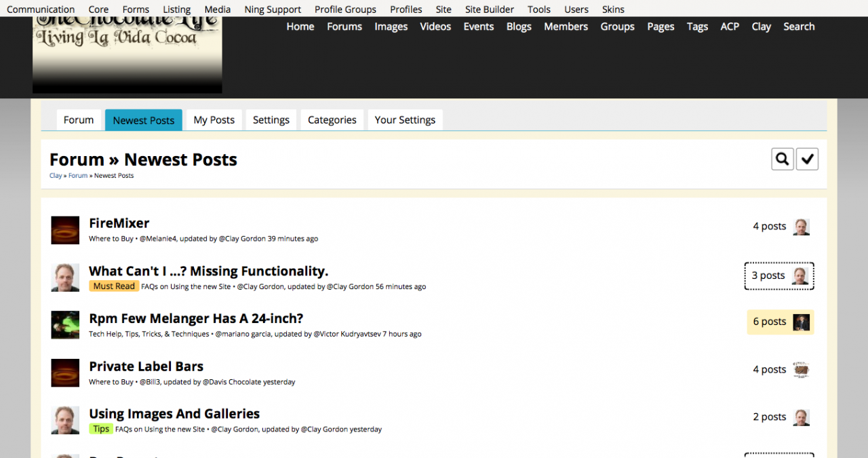The image size is (868, 458).
Task: Open the forum search magnifier icon
Action: pyautogui.click(x=783, y=159)
